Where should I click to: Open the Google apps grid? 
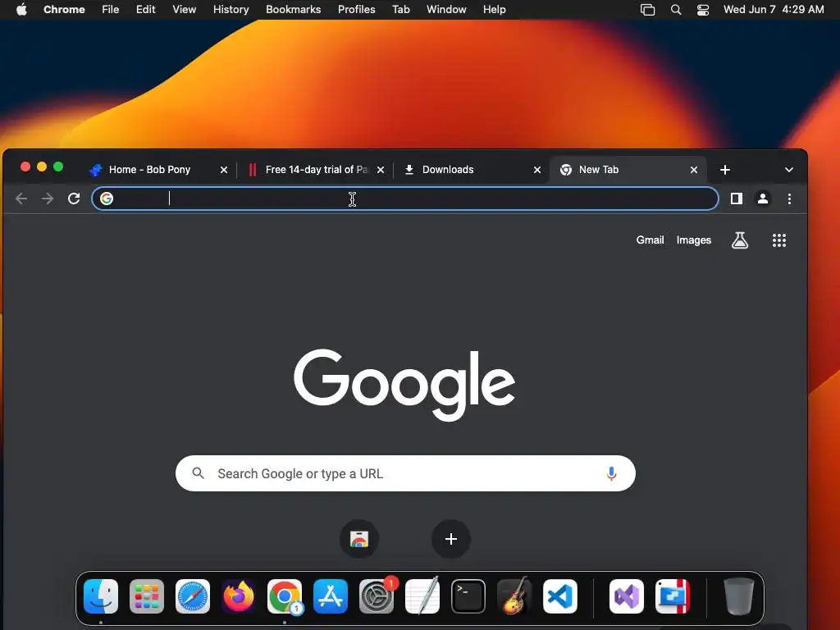[x=779, y=240]
